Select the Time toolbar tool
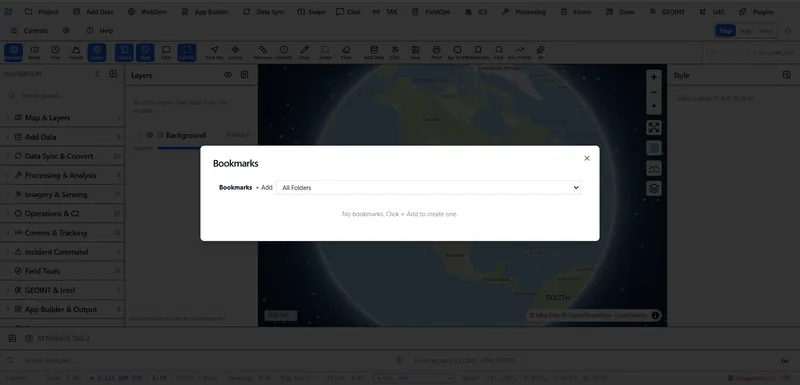The height and width of the screenshot is (385, 800). point(55,53)
